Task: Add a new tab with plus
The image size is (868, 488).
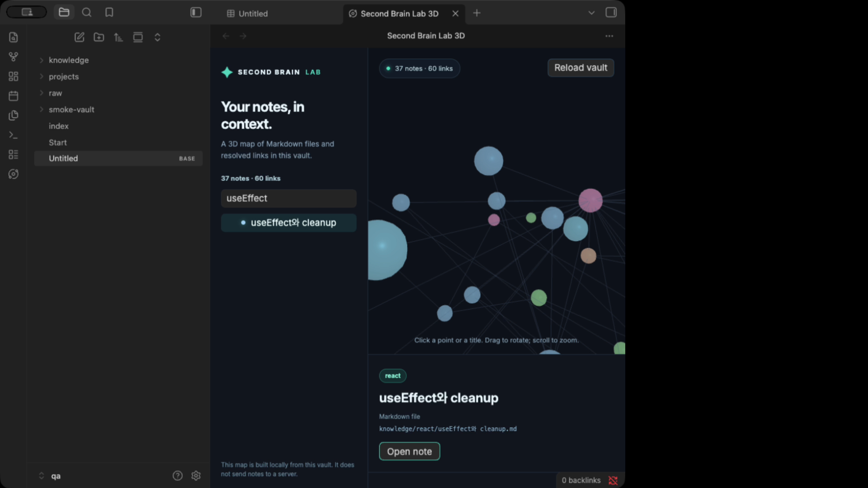Action: click(x=476, y=13)
